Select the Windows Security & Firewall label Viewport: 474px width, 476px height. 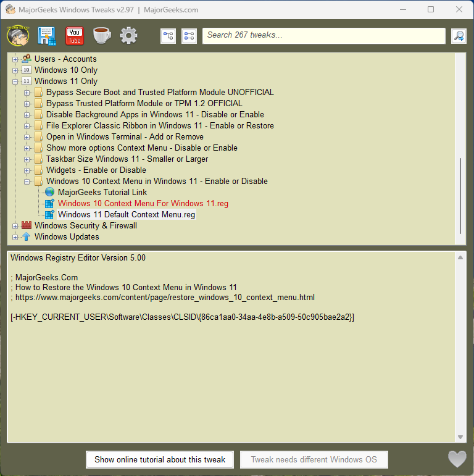coord(86,225)
